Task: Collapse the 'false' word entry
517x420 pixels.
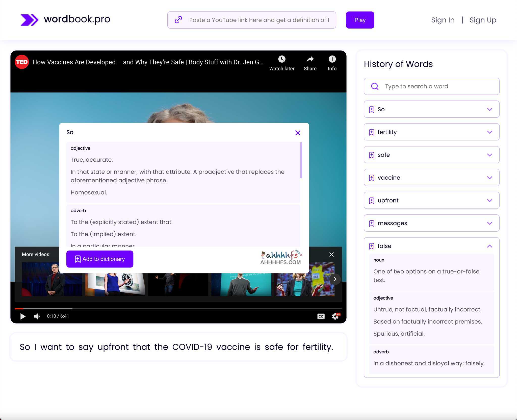Action: point(489,245)
